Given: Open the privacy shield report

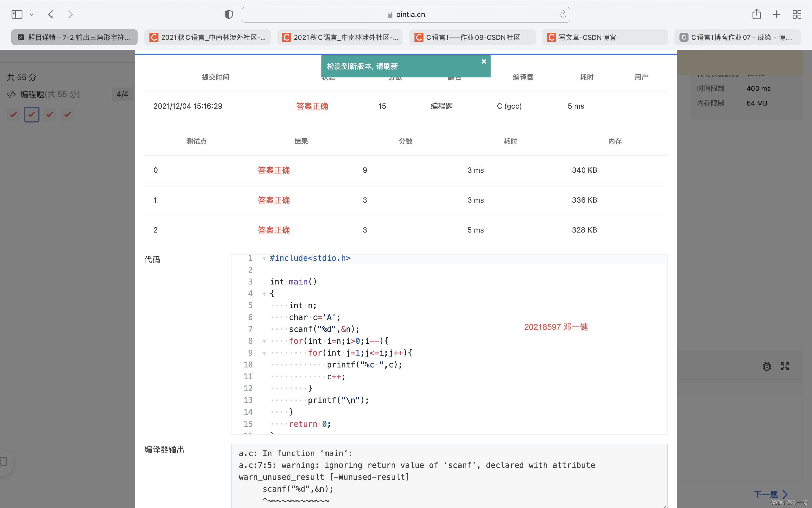Looking at the screenshot, I should point(228,14).
